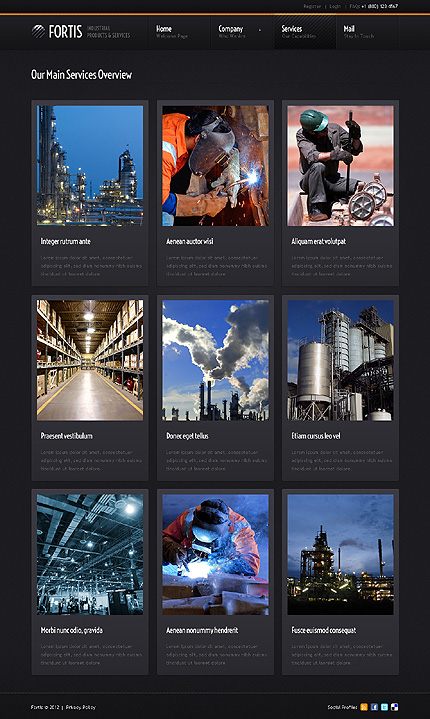The height and width of the screenshot is (719, 430).
Task: Open the warehouse aisle thumbnail
Action: tap(90, 360)
